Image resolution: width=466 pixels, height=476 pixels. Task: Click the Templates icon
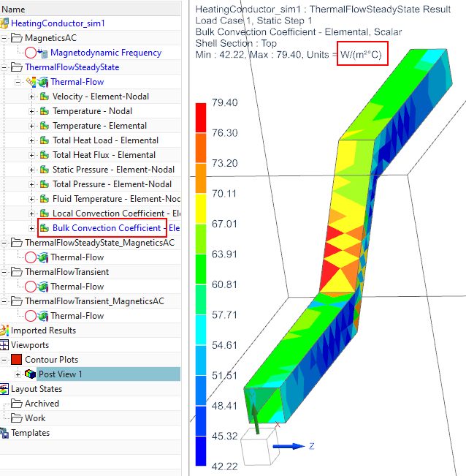5,433
